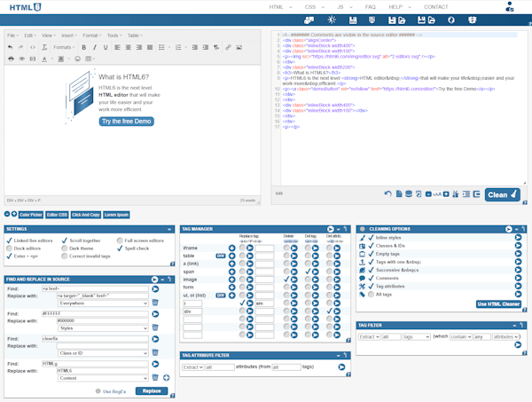
Task: Delete the #FFFFFF find rule with trash icon
Action: click(x=155, y=327)
